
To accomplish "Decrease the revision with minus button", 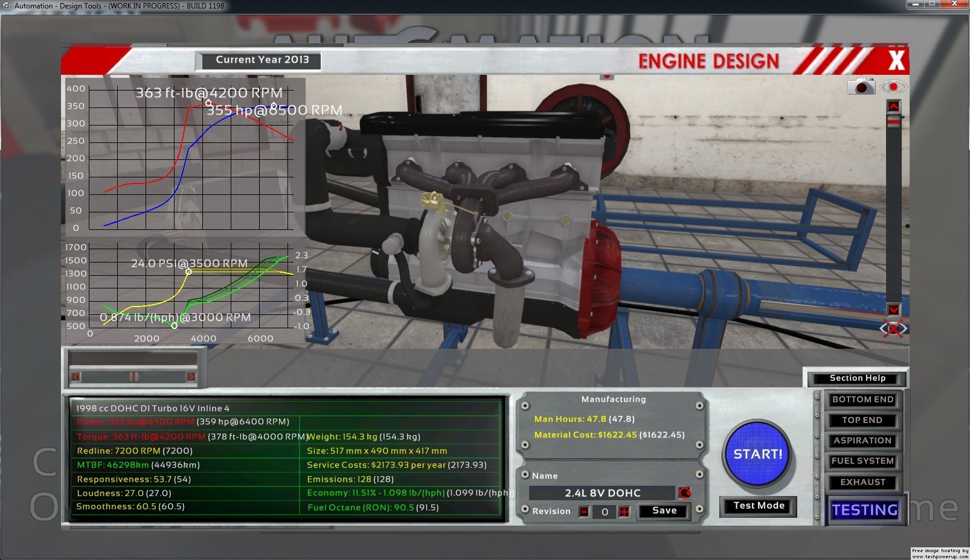I will (584, 512).
